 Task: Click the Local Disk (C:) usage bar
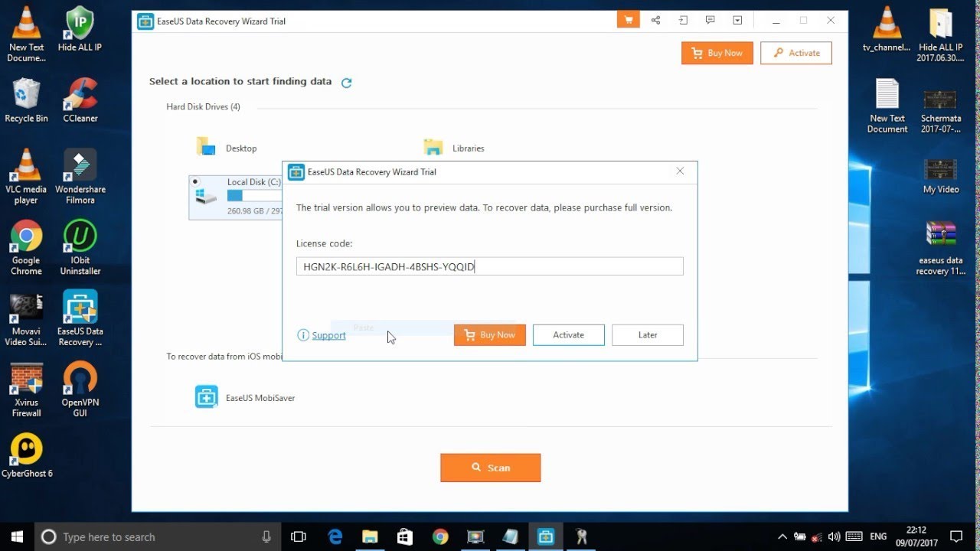[x=254, y=196]
